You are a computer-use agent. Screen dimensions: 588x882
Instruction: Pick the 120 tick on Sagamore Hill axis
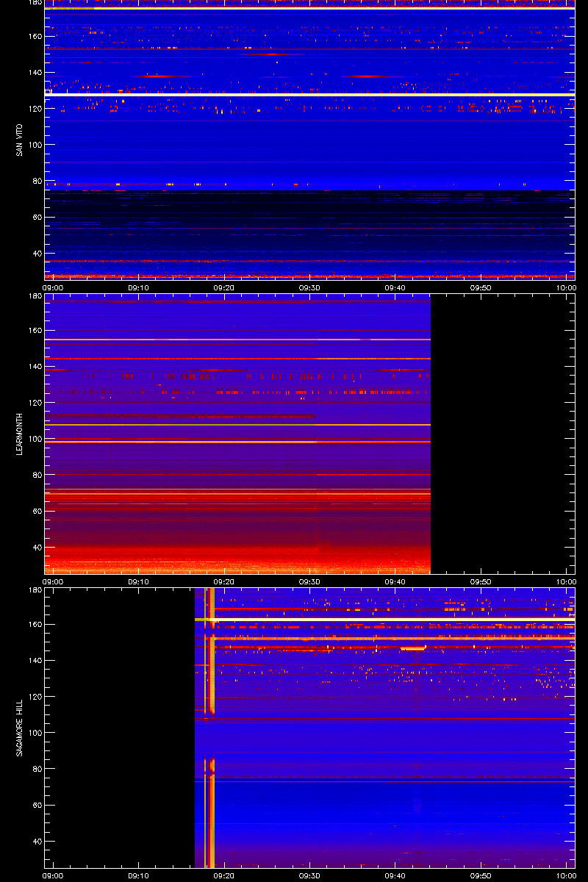coord(35,697)
